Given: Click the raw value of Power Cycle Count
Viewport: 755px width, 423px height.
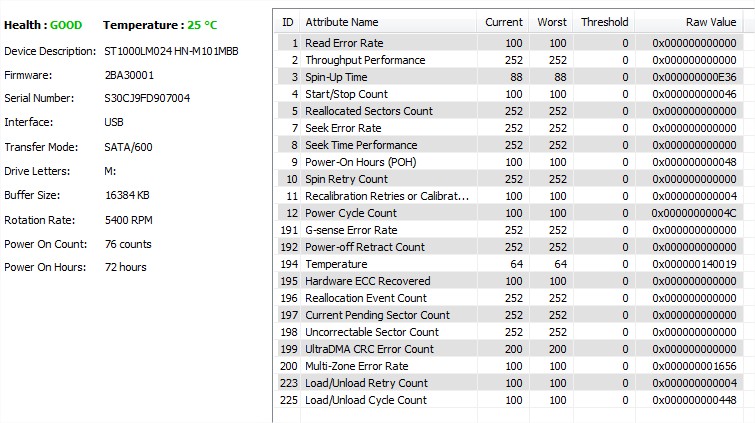Looking at the screenshot, I should pos(694,213).
